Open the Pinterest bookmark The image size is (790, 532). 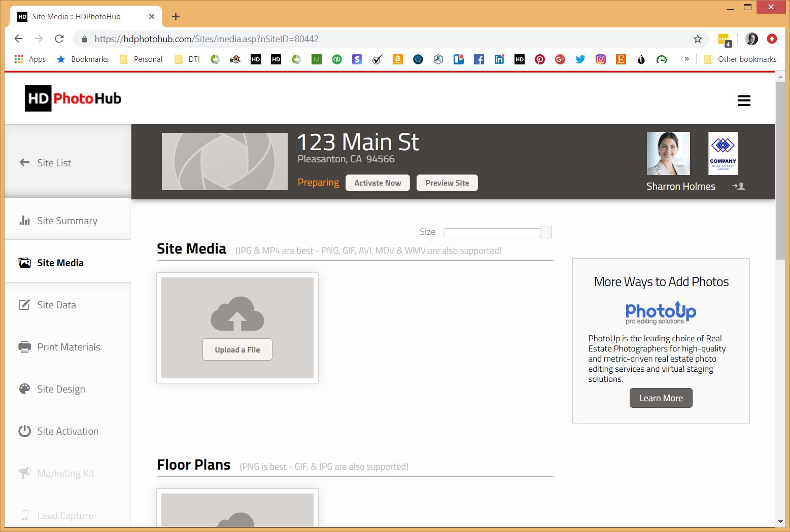click(540, 59)
